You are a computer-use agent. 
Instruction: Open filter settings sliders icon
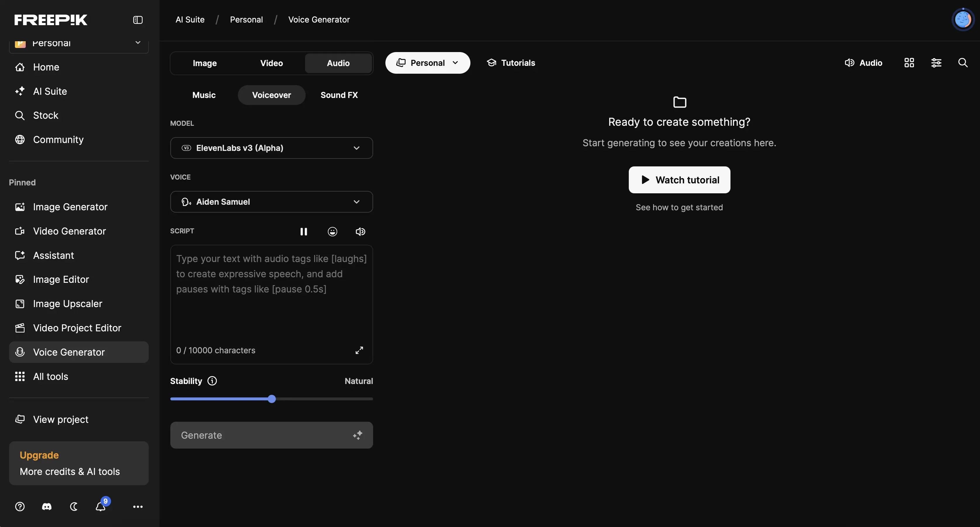click(936, 63)
